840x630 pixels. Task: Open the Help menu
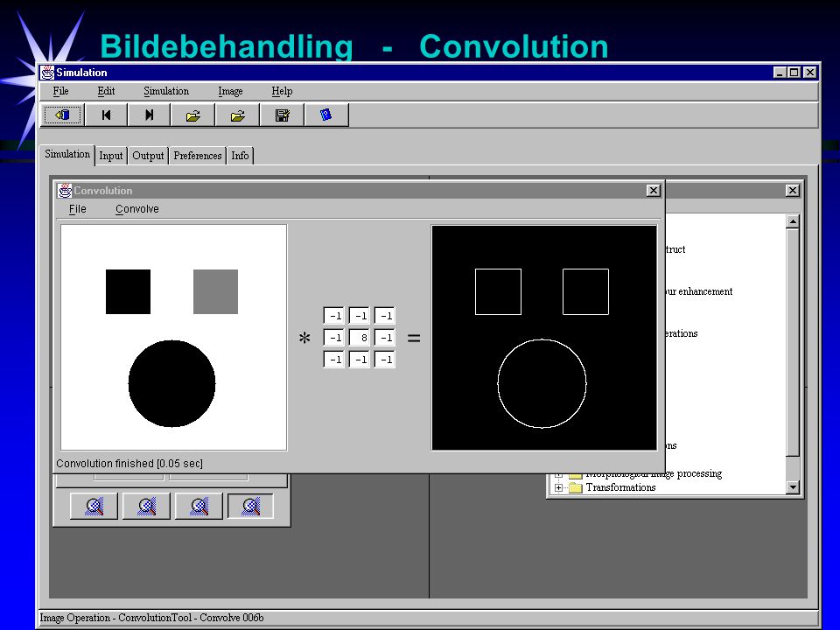282,91
